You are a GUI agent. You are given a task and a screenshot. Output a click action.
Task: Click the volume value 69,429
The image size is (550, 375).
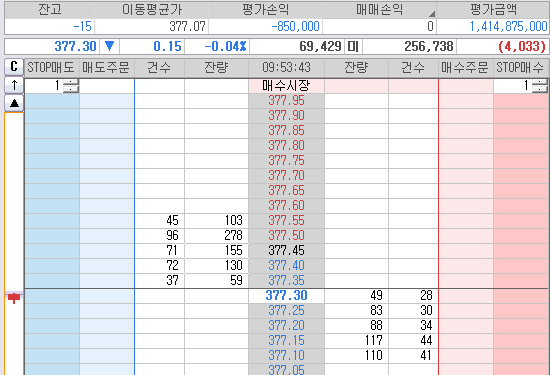[x=320, y=46]
